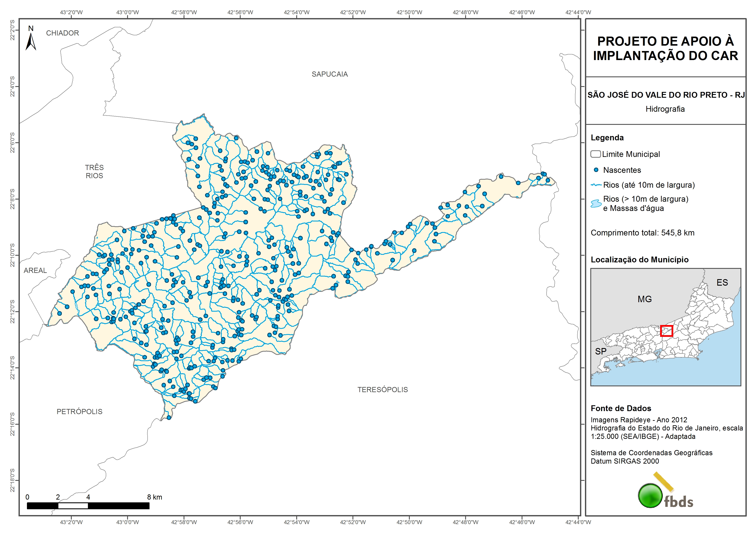Click the TERESÓPOLIS municipality label
Screen dimensions: 756x534
383,390
